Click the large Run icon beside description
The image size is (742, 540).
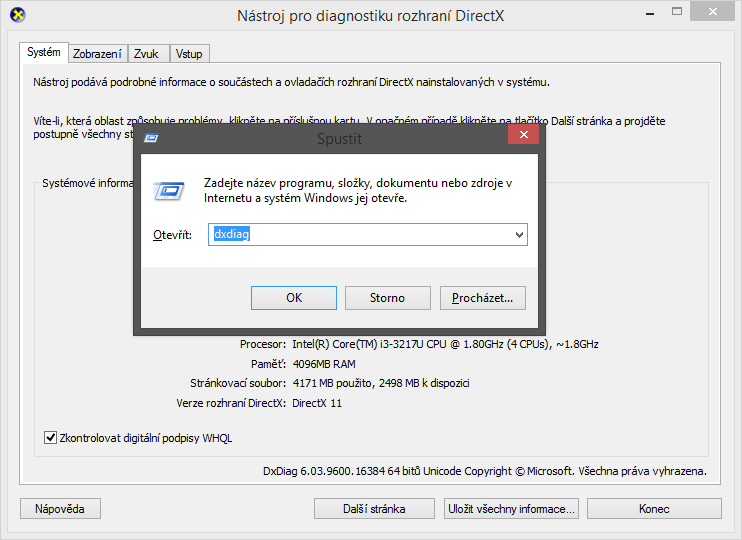(x=169, y=191)
